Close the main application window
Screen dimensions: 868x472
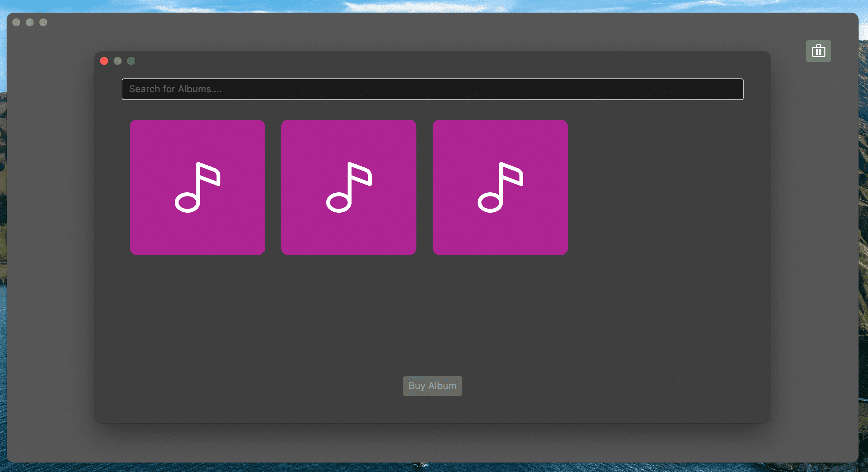(x=16, y=22)
